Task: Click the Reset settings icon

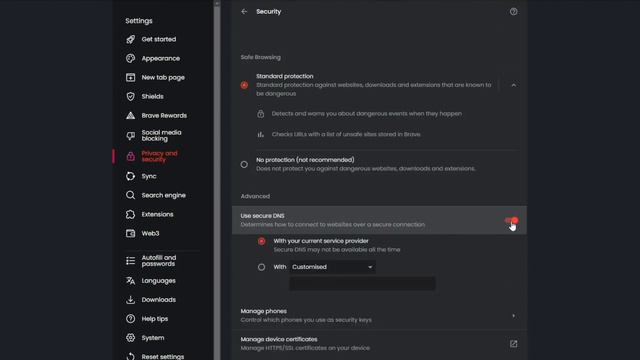Action: click(130, 356)
